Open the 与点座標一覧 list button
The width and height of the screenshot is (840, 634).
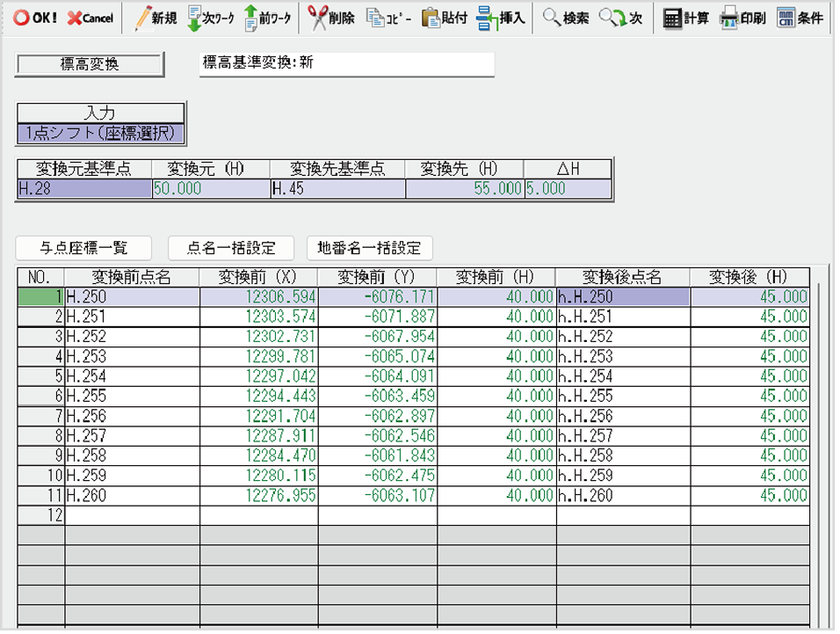[83, 248]
